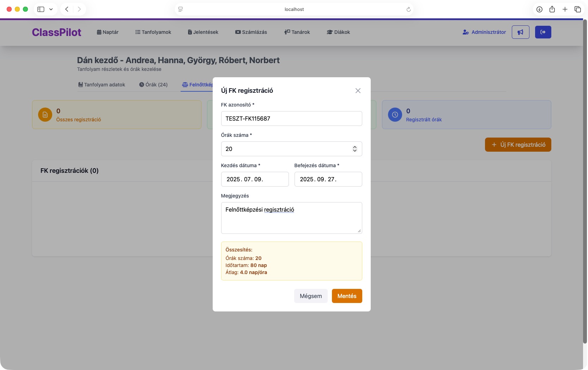Open new Safari tab with plus icon
The image size is (588, 370).
[x=565, y=10]
